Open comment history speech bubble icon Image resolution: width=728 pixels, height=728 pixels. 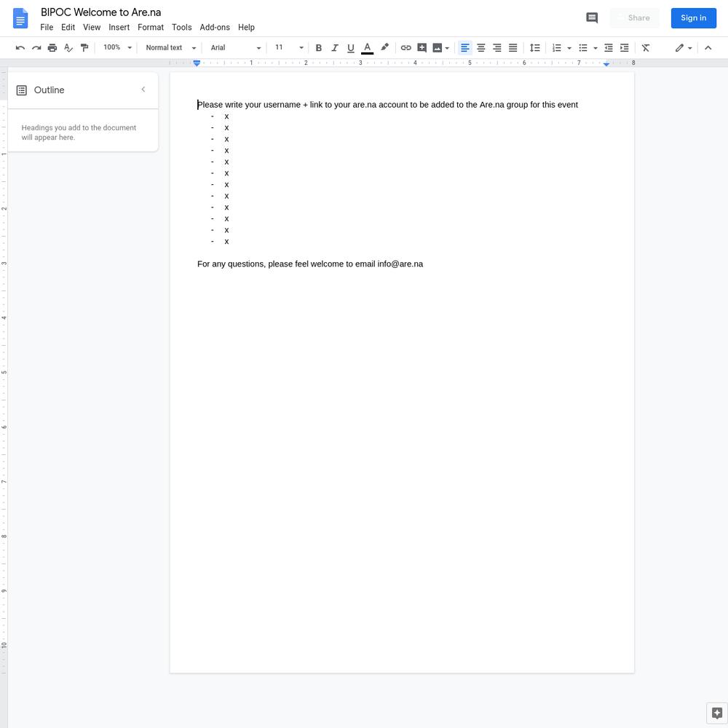591,18
